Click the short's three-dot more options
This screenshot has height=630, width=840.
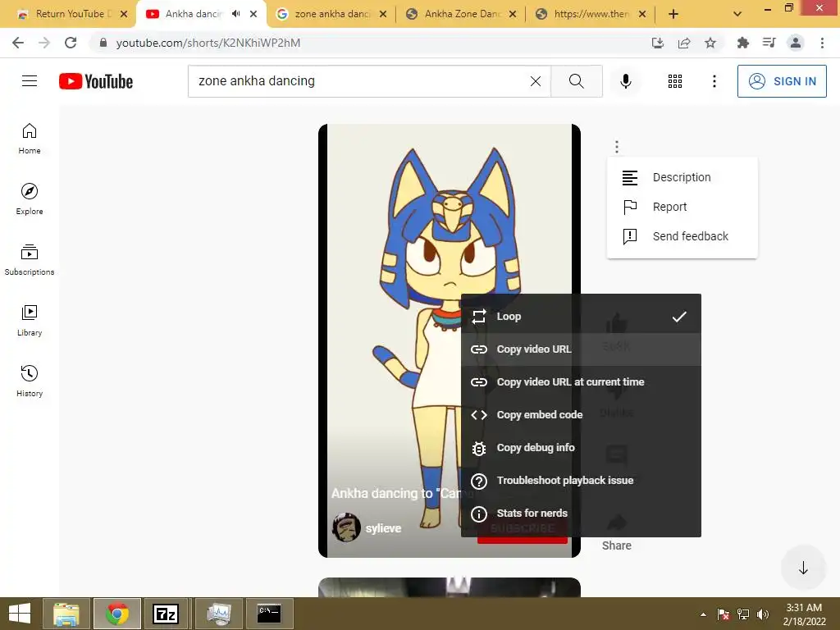617,146
